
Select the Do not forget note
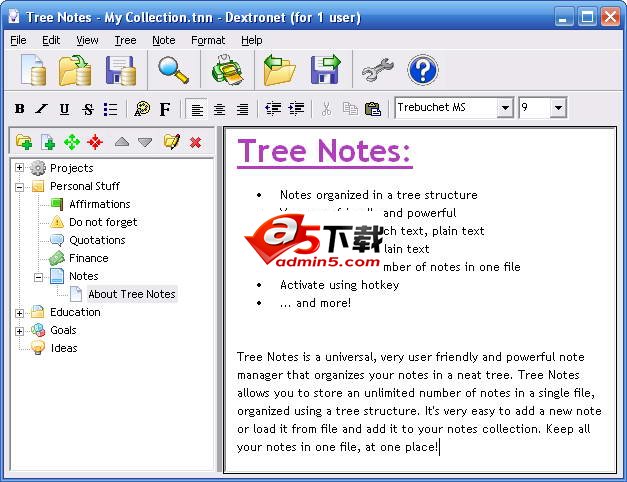(103, 222)
